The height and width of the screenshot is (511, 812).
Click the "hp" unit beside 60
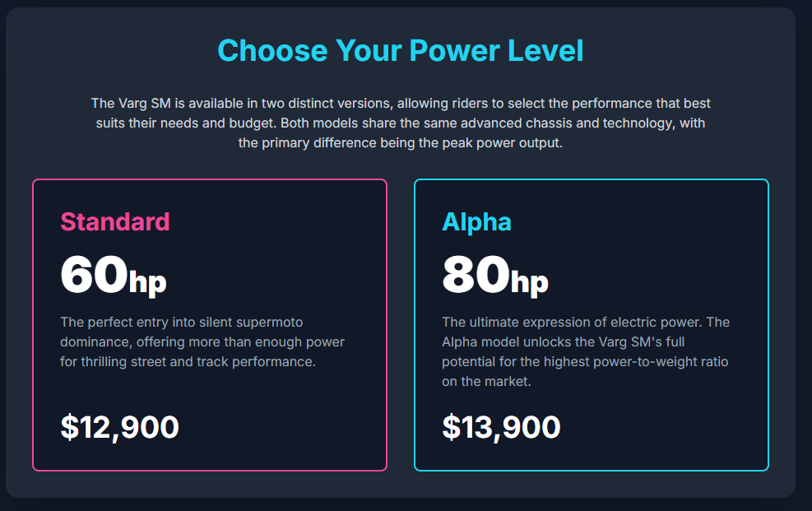pyautogui.click(x=148, y=282)
